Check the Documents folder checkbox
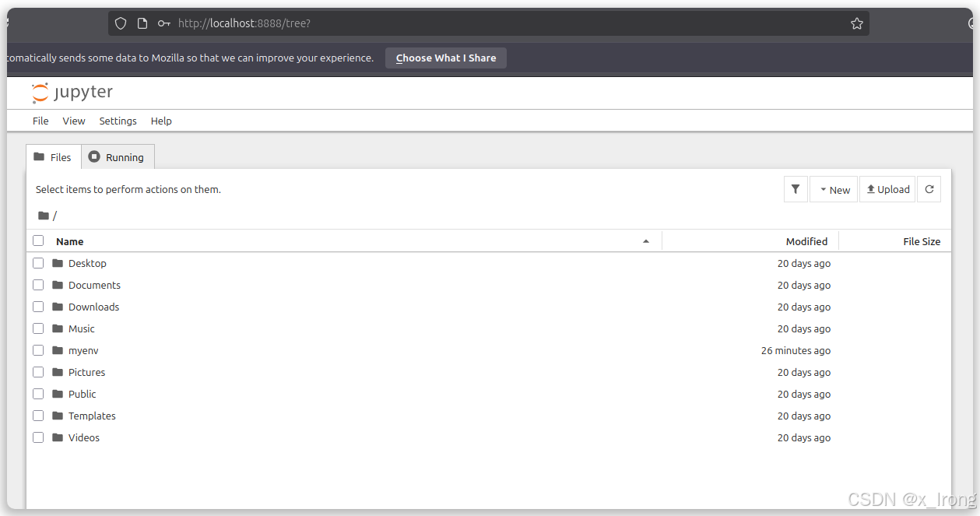 point(38,285)
